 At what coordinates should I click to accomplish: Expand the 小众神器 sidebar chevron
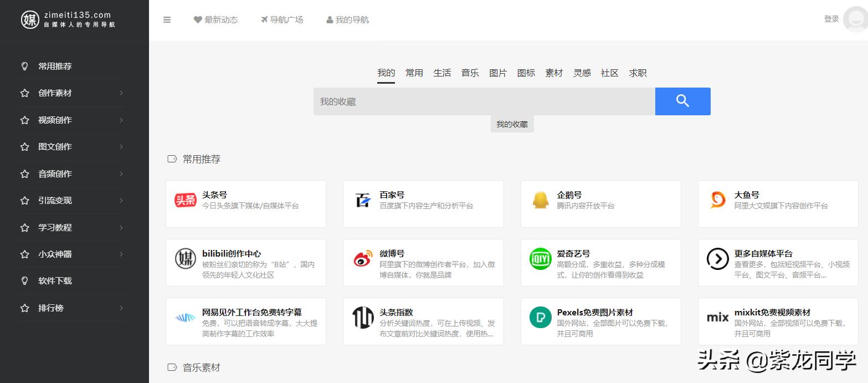pyautogui.click(x=121, y=254)
